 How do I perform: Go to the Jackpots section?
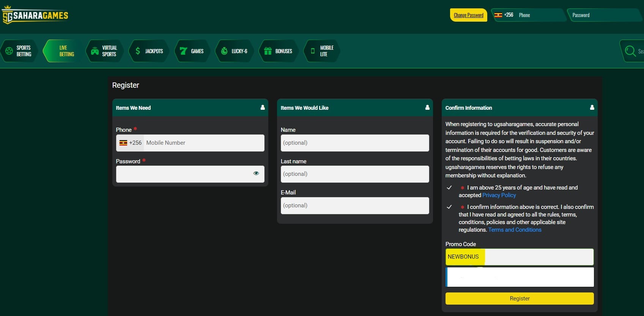click(149, 51)
